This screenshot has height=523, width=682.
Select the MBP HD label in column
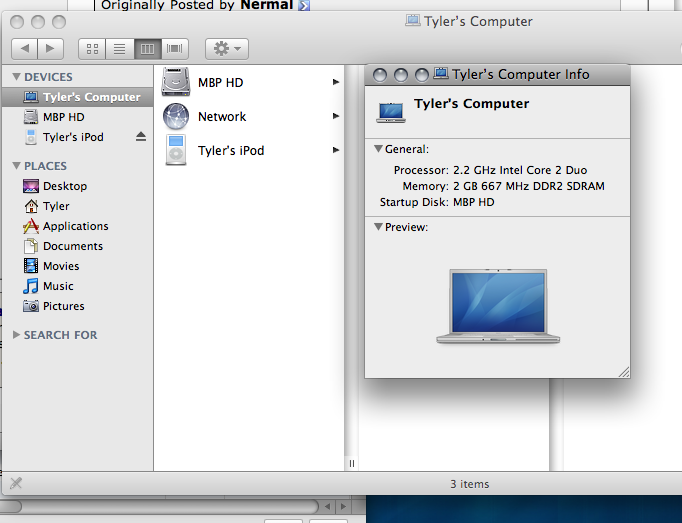coord(221,82)
